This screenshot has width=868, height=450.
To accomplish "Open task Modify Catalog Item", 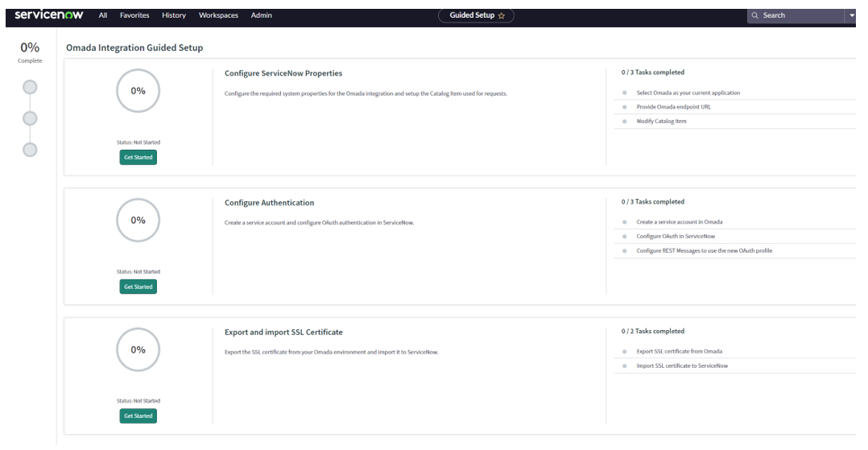I will point(662,122).
